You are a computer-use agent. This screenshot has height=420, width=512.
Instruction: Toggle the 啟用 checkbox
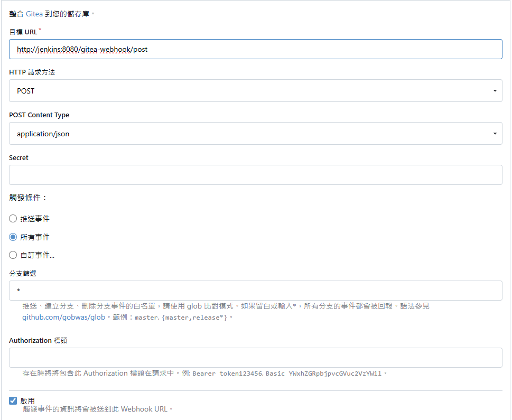click(x=13, y=401)
